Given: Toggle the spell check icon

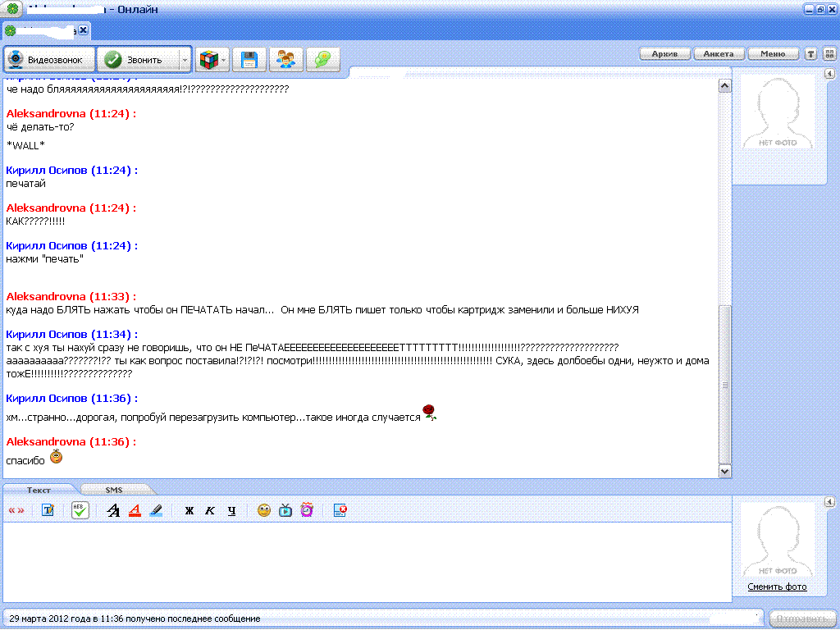Looking at the screenshot, I should pos(80,510).
